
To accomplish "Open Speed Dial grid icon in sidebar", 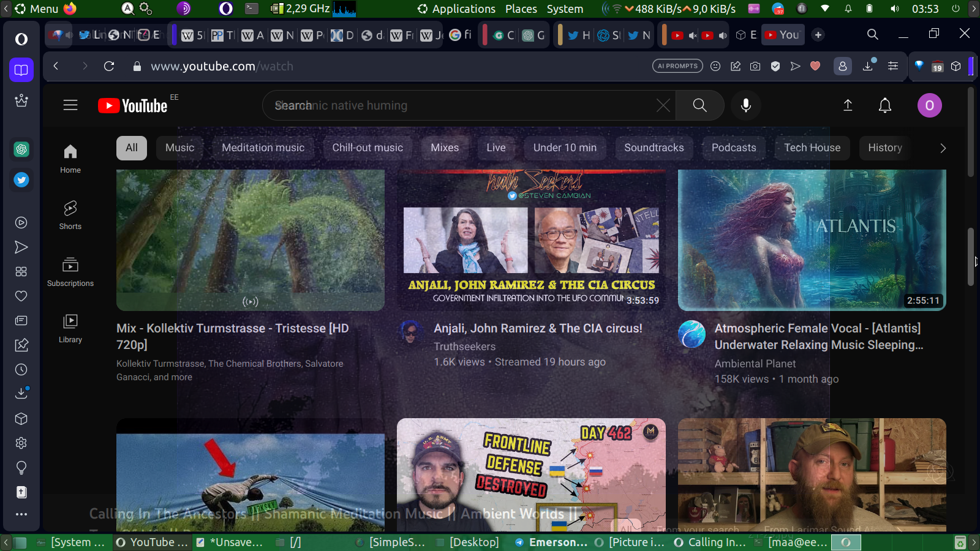I will 21,272.
